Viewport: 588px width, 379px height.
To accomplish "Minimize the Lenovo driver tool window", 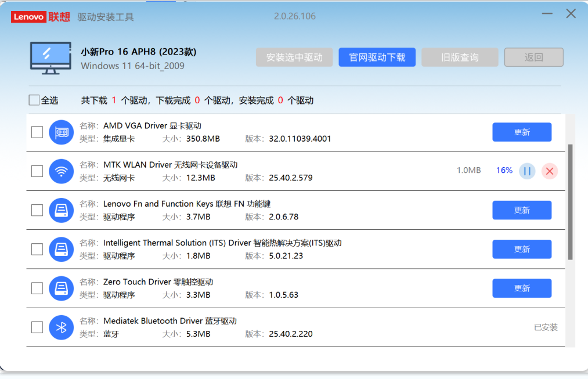I will coord(547,14).
